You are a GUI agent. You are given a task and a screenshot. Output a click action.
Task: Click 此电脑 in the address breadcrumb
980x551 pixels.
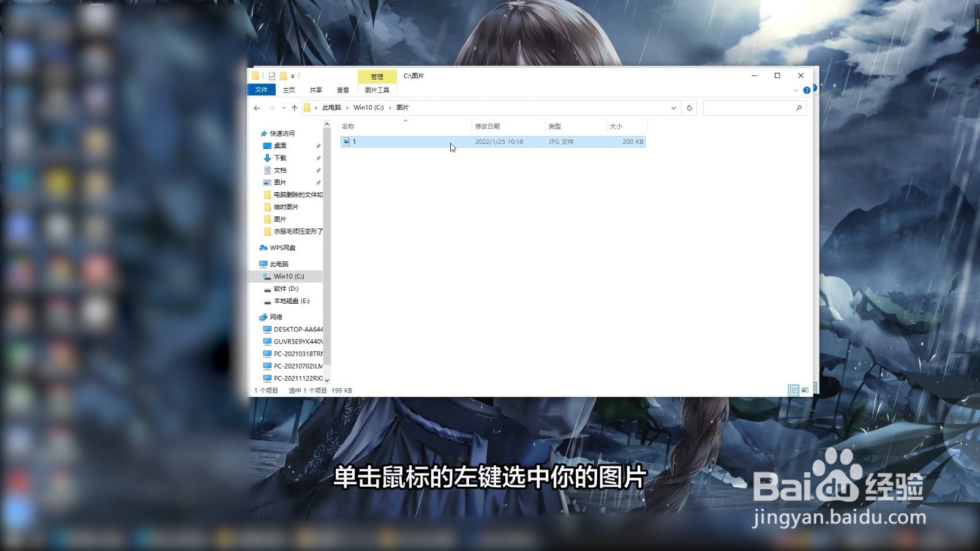tap(331, 108)
